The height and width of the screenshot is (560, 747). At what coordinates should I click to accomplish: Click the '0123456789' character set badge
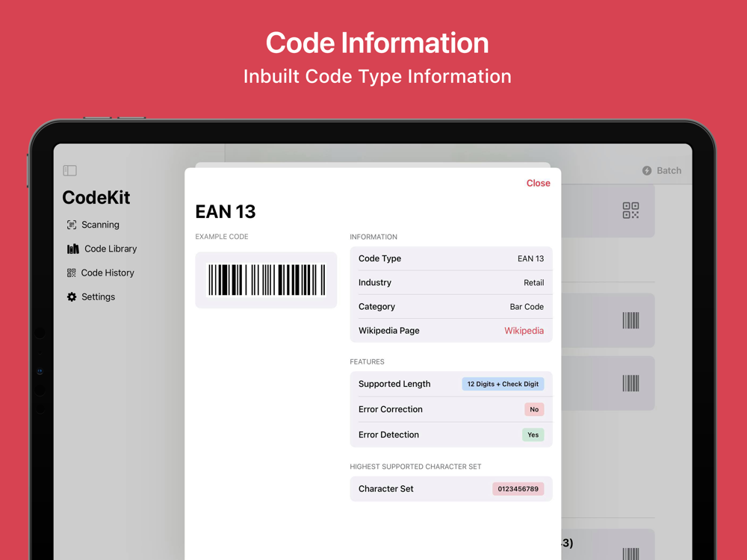[x=518, y=489]
